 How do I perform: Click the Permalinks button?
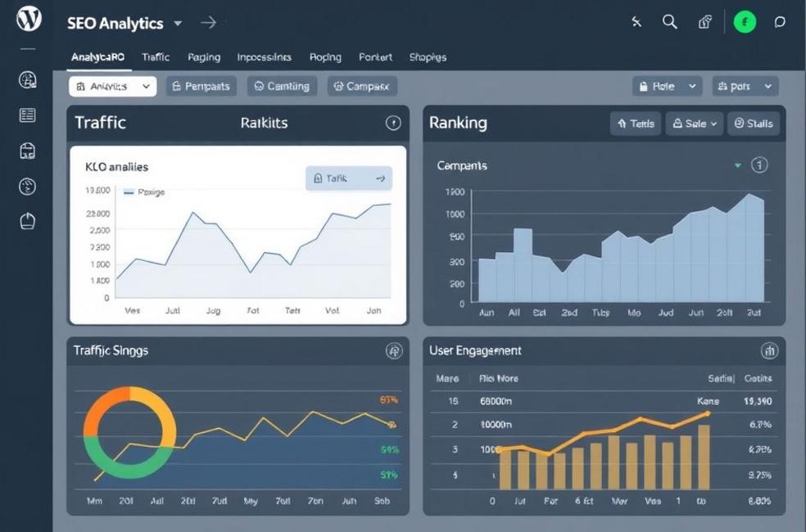point(201,85)
